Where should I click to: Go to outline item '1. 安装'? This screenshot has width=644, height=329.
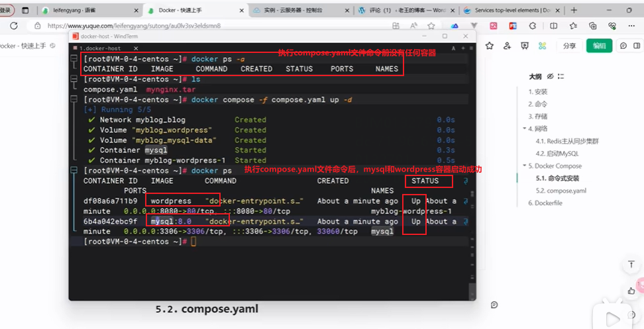click(x=537, y=91)
